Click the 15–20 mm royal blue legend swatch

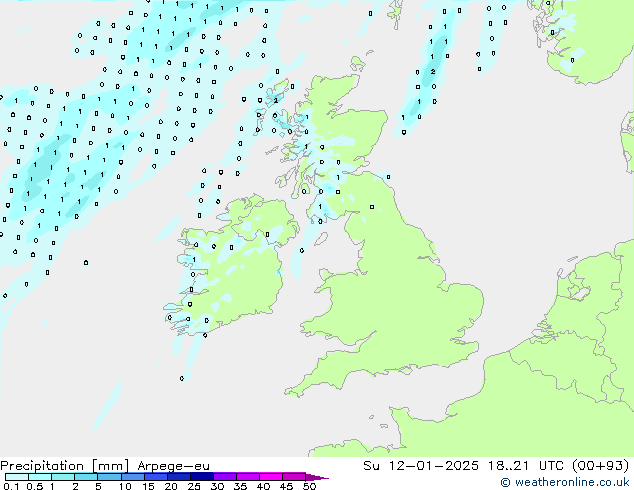[x=155, y=477]
